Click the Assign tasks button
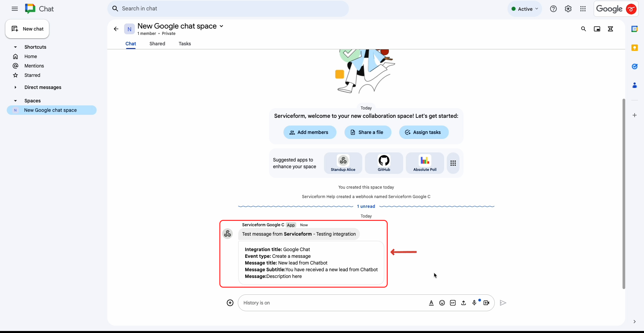644x333 pixels. 424,132
